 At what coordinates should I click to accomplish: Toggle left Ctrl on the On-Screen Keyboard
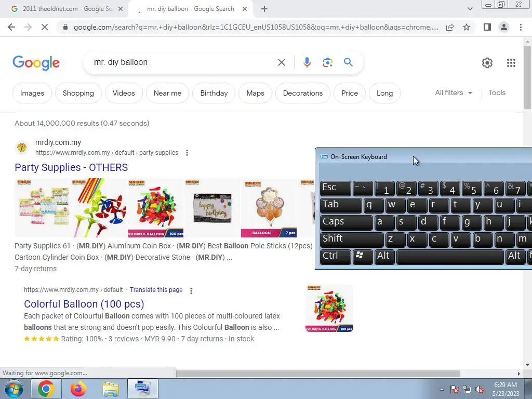(335, 257)
